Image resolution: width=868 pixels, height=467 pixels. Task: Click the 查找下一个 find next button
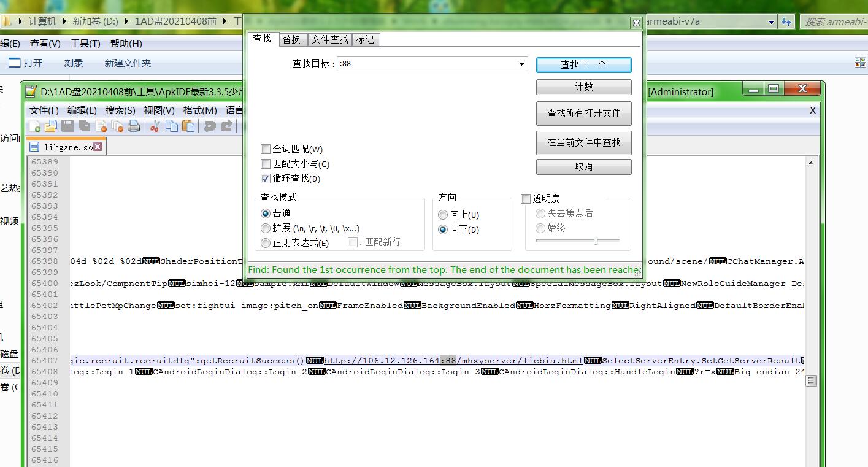[x=583, y=64]
